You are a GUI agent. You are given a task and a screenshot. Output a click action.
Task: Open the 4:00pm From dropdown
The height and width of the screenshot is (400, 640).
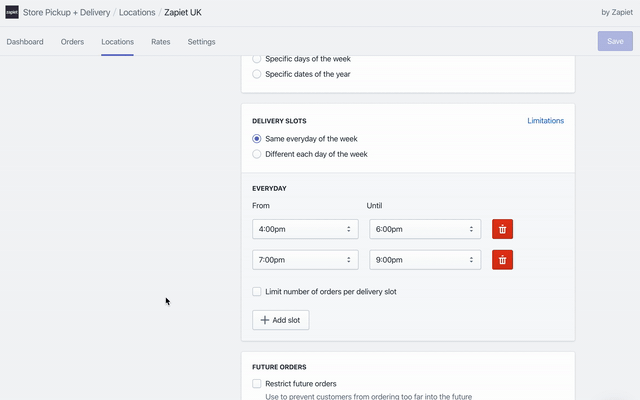coord(305,229)
